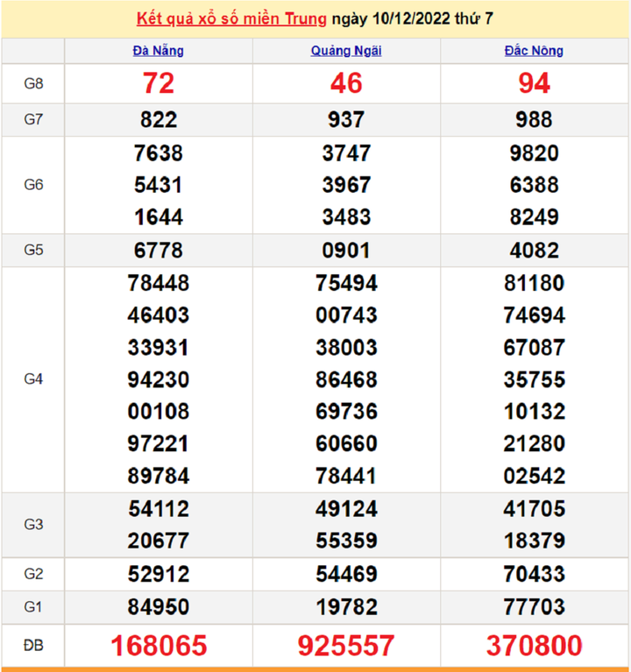
Task: Click the G8 prize row label
Action: (x=33, y=83)
